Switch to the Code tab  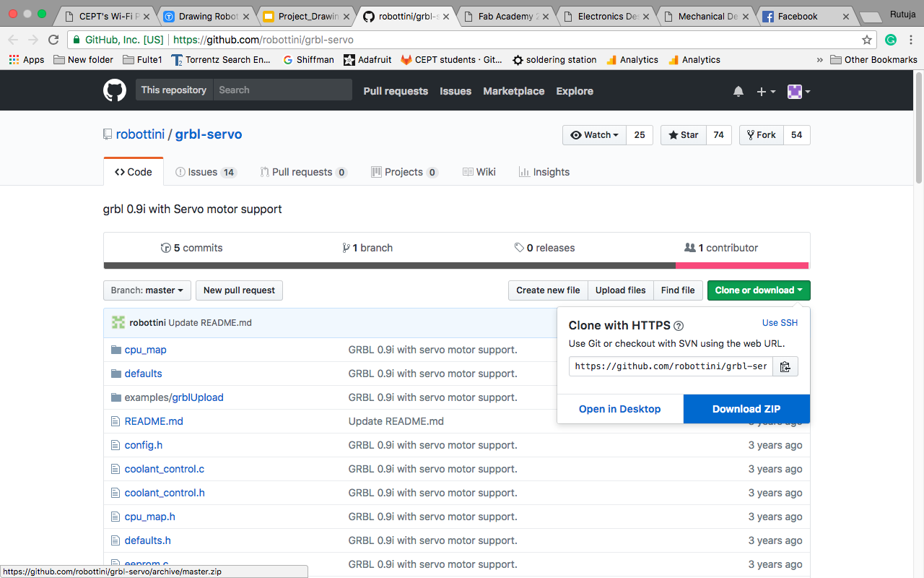134,172
